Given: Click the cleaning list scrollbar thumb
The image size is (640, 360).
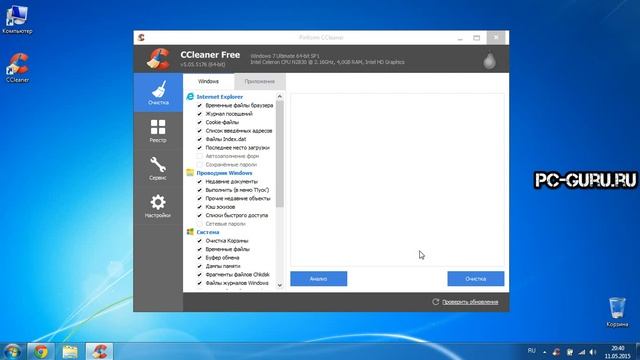Looking at the screenshot, I should 280,154.
